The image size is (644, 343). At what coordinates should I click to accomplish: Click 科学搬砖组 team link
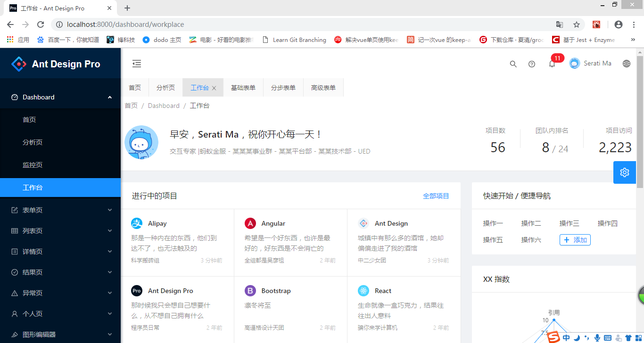tap(145, 261)
